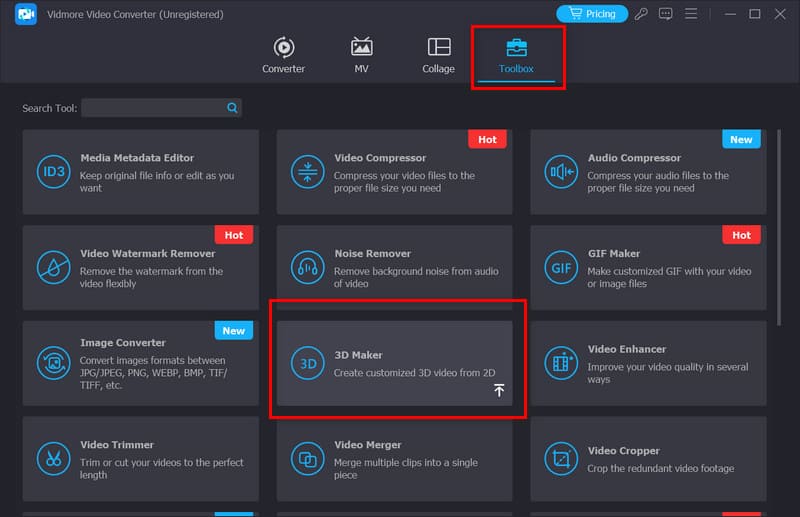Open the Video Watermark Remover icon

point(51,268)
